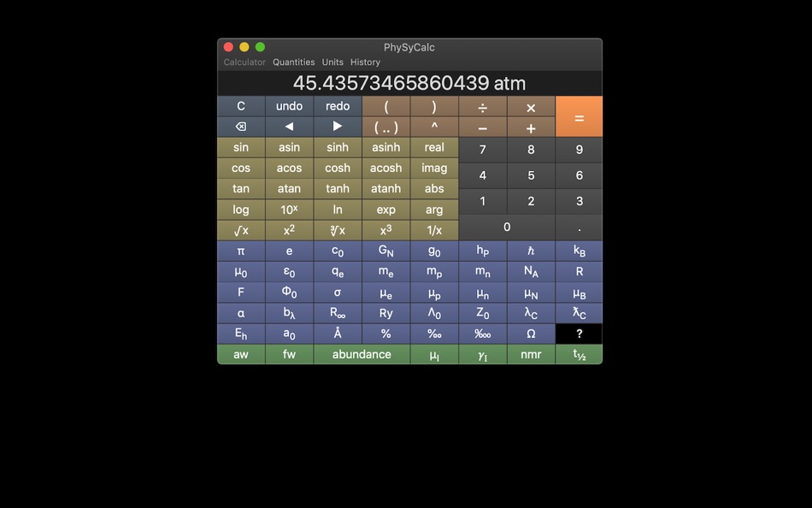Tap the plus operator key
The width and height of the screenshot is (812, 508).
pos(531,127)
